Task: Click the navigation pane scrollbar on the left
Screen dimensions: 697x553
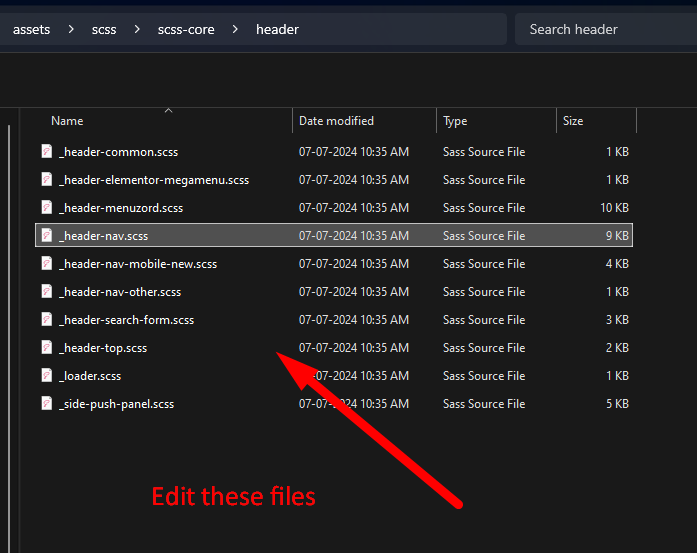Action: click(9, 338)
